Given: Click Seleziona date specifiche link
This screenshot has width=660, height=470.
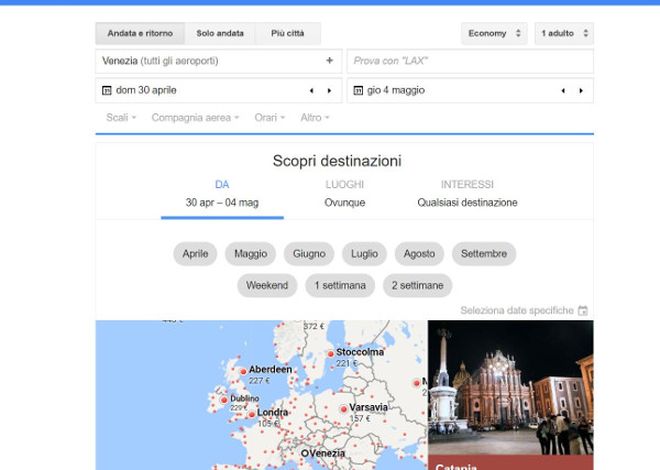Looking at the screenshot, I should point(517,311).
